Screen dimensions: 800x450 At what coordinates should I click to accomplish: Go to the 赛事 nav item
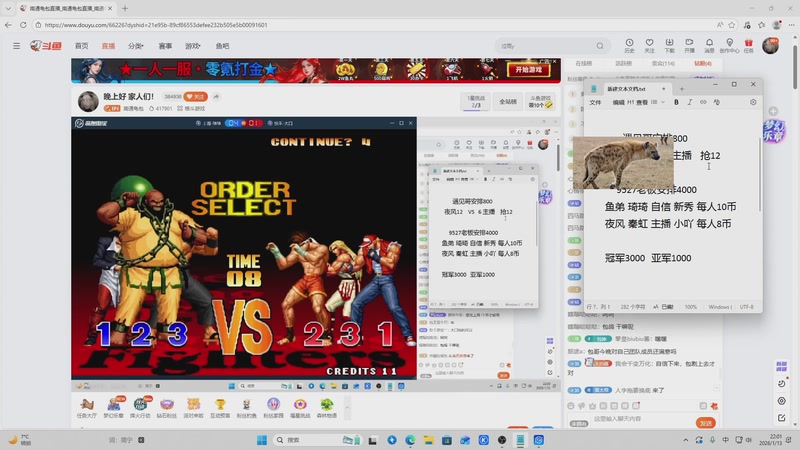165,46
